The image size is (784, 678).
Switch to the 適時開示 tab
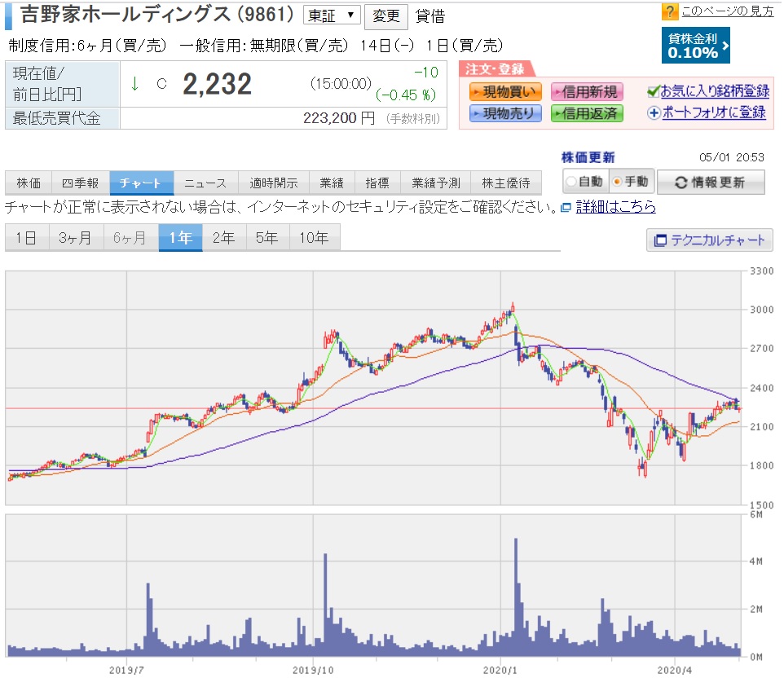(x=274, y=183)
